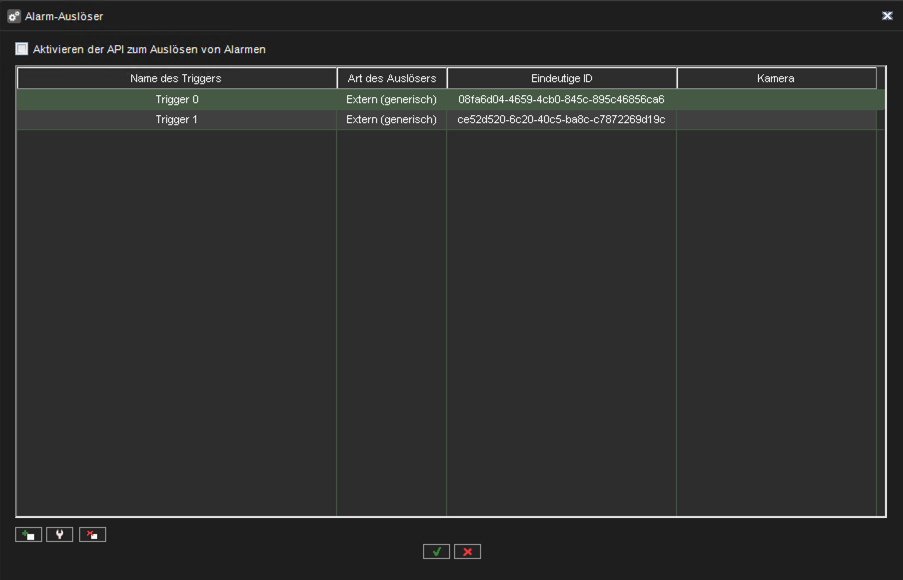This screenshot has height=580, width=903.
Task: Sort by the Art des Auslösers column
Action: (391, 77)
